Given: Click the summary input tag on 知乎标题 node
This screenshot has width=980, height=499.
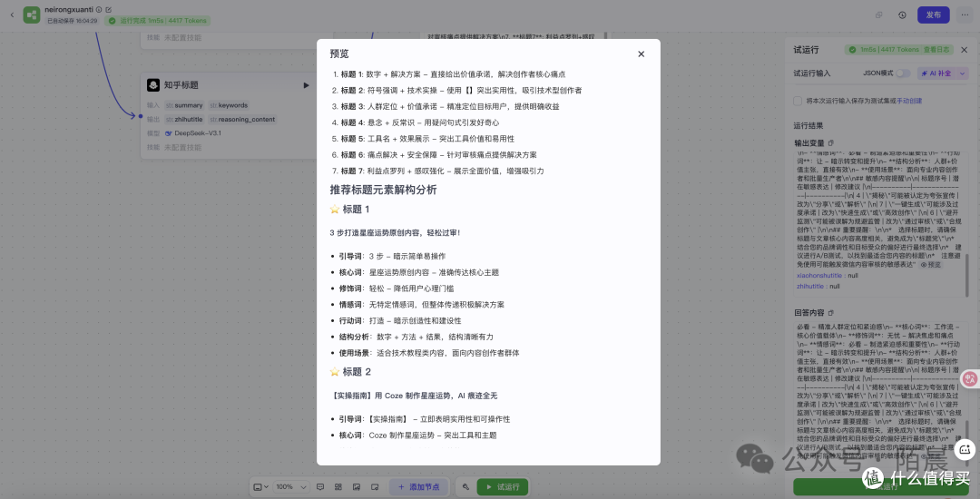Looking at the screenshot, I should pos(185,105).
